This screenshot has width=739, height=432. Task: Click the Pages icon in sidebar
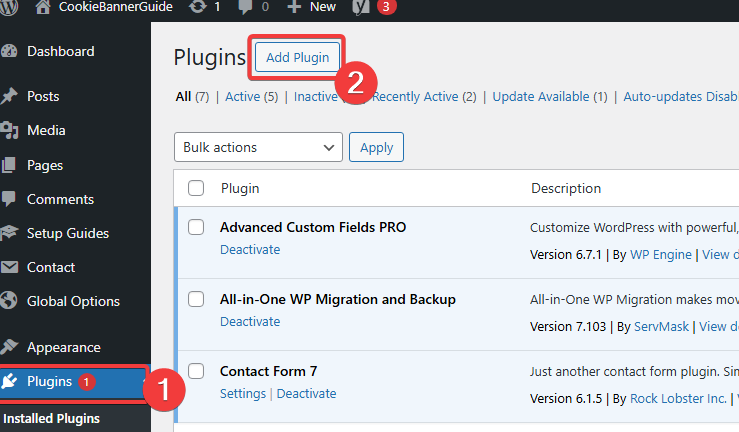pyautogui.click(x=8, y=165)
